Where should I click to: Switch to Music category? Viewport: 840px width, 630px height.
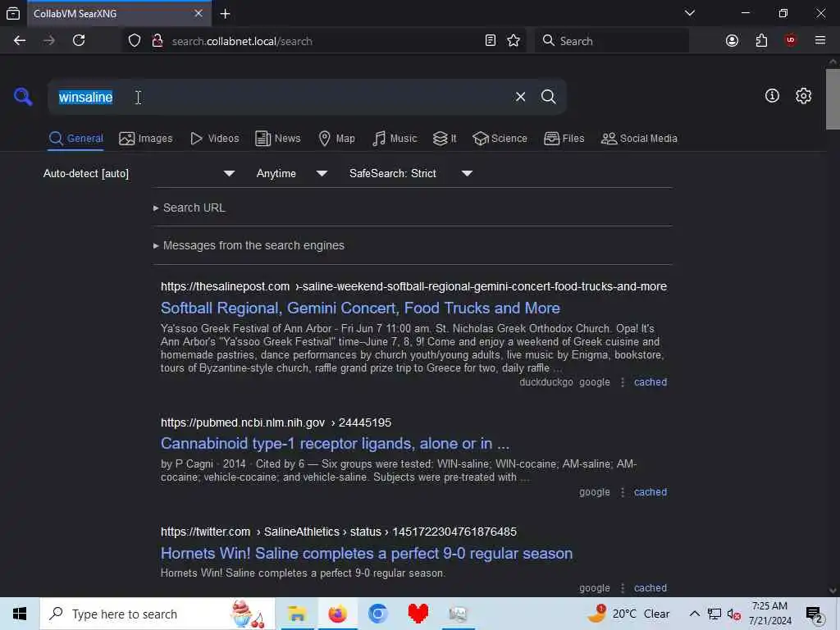click(x=395, y=138)
